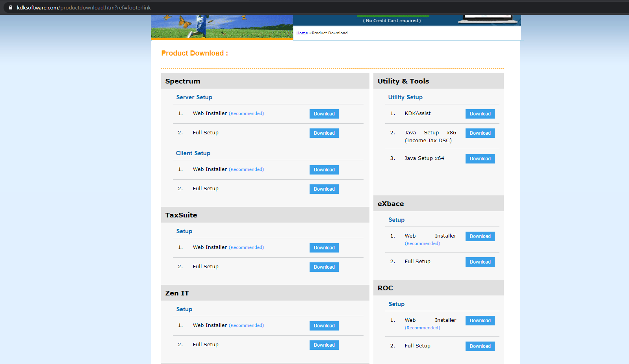Download Spectrum Client Setup Web Installer
Viewport: 629px width, 364px height.
324,170
